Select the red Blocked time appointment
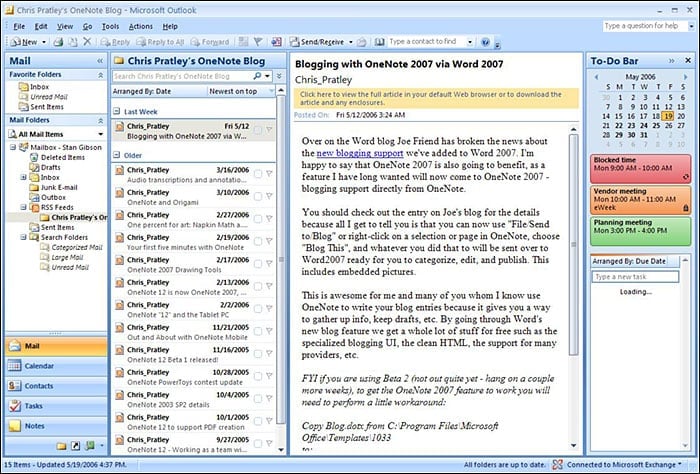The image size is (700, 474). click(640, 169)
